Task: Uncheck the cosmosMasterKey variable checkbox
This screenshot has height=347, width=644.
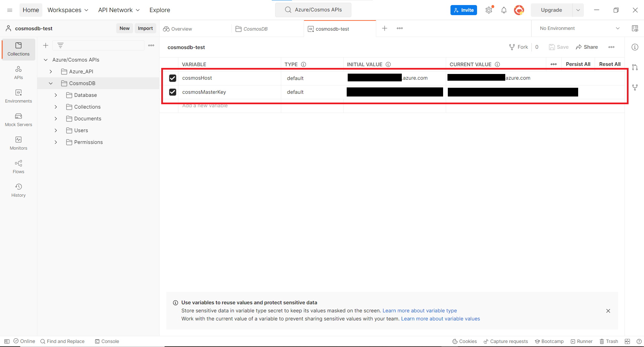Action: (173, 92)
